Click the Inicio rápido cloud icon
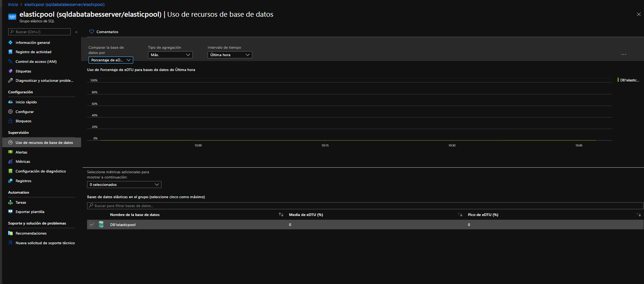 (x=10, y=102)
